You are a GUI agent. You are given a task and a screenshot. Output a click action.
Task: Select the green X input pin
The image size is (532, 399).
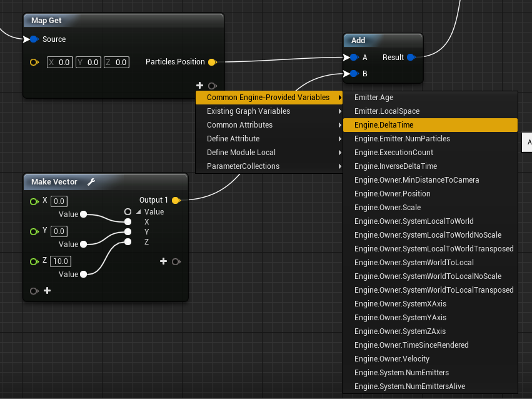pos(34,202)
